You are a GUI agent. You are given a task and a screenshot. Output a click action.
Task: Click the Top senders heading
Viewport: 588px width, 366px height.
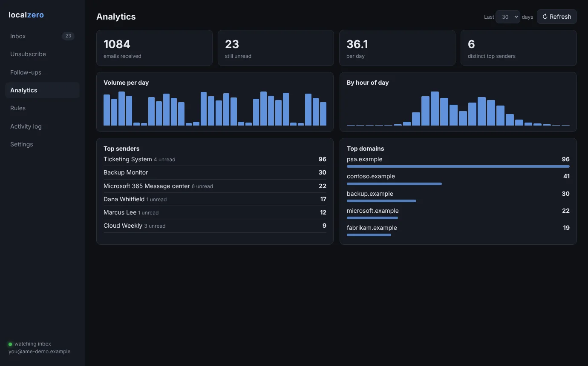point(121,149)
